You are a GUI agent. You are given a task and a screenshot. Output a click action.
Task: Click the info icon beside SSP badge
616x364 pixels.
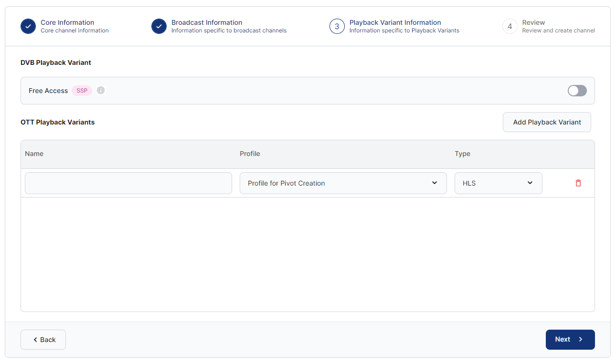[101, 90]
